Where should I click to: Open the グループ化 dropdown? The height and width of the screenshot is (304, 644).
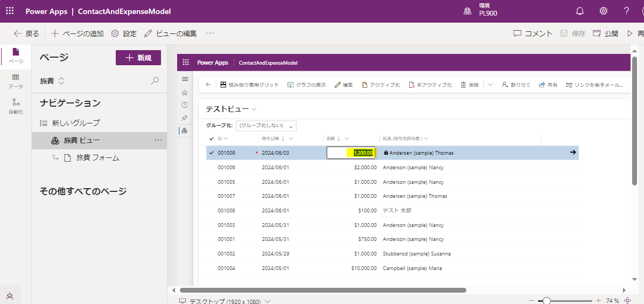pos(267,126)
